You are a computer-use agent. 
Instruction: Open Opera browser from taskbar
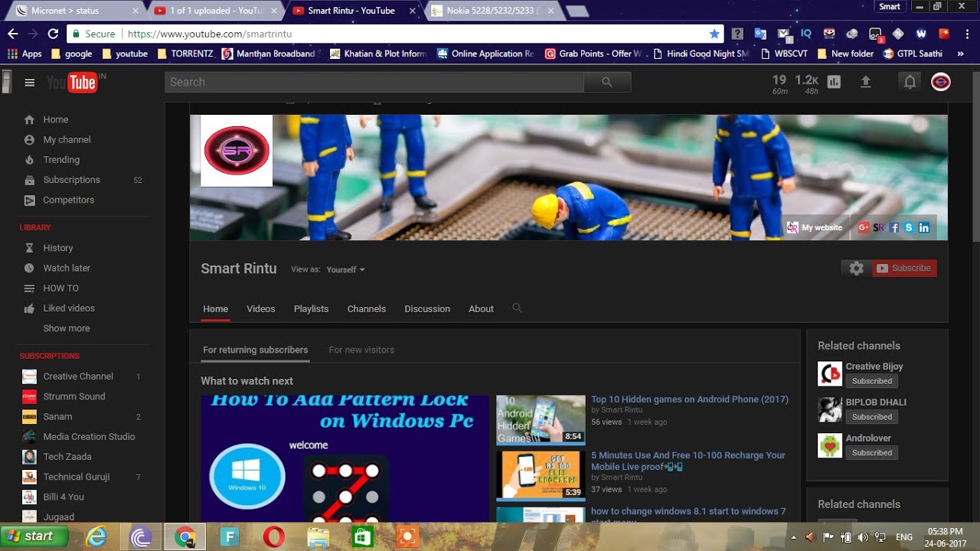(x=273, y=537)
